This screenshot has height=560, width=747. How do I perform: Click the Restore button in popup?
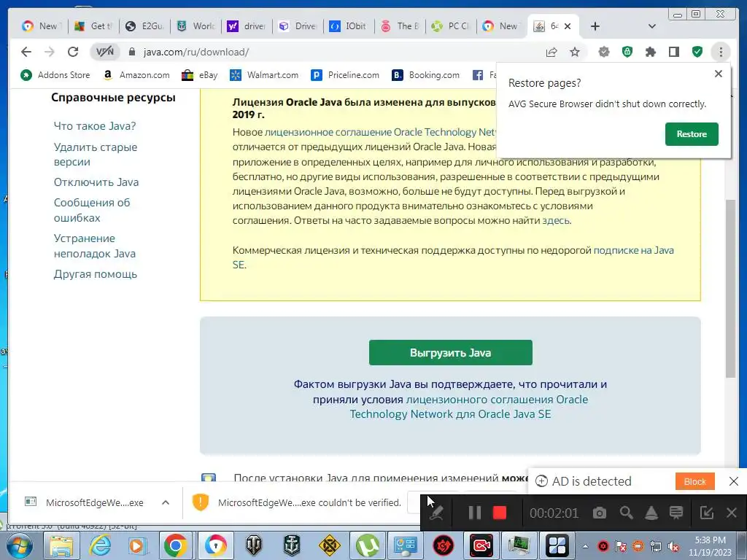pyautogui.click(x=692, y=134)
